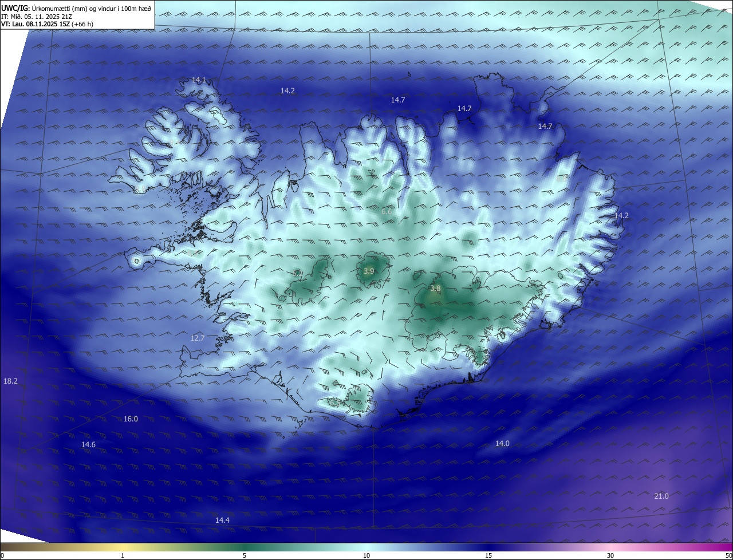Click the '30' tick on the color scale
The height and width of the screenshot is (560, 733).
point(610,555)
